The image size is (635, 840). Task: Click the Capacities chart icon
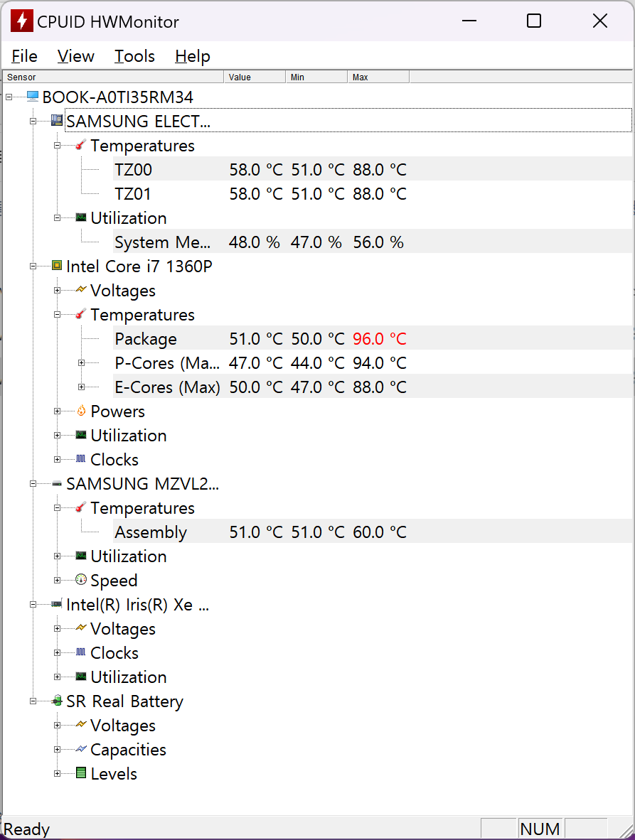pos(81,749)
